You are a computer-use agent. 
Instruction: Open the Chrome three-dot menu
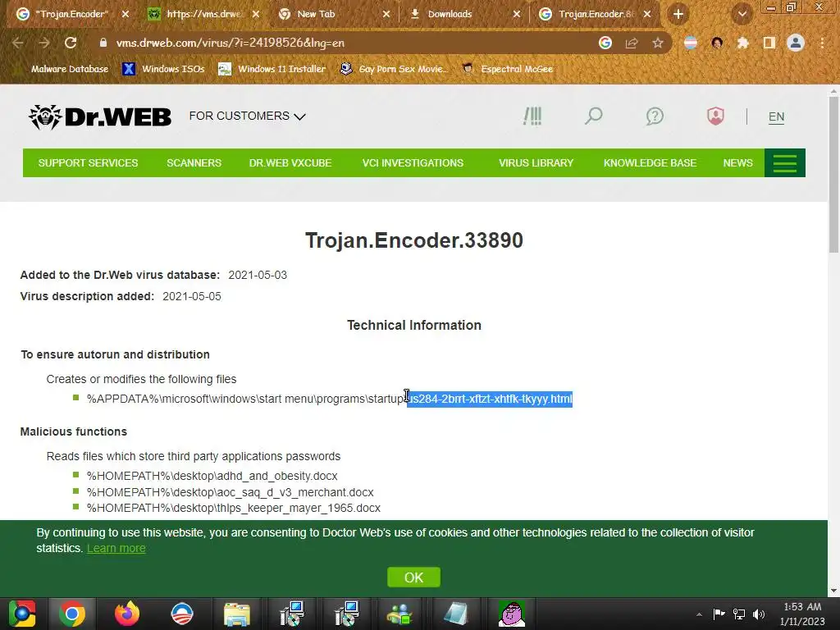tap(822, 43)
